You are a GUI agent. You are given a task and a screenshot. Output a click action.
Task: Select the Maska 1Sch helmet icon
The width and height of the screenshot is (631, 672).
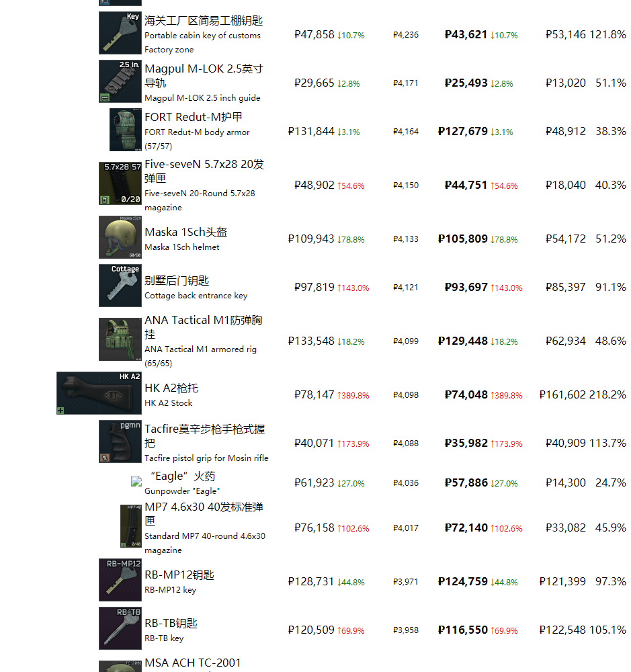coord(120,237)
